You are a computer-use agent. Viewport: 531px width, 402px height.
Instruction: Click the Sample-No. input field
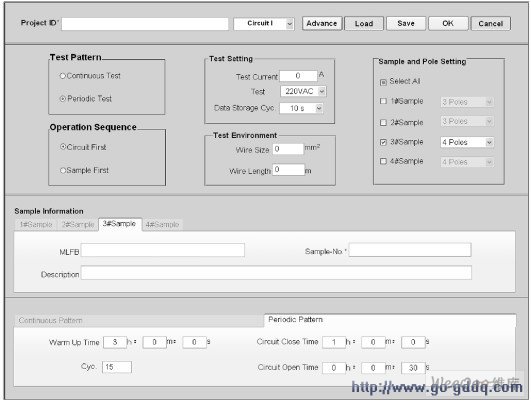tap(410, 250)
